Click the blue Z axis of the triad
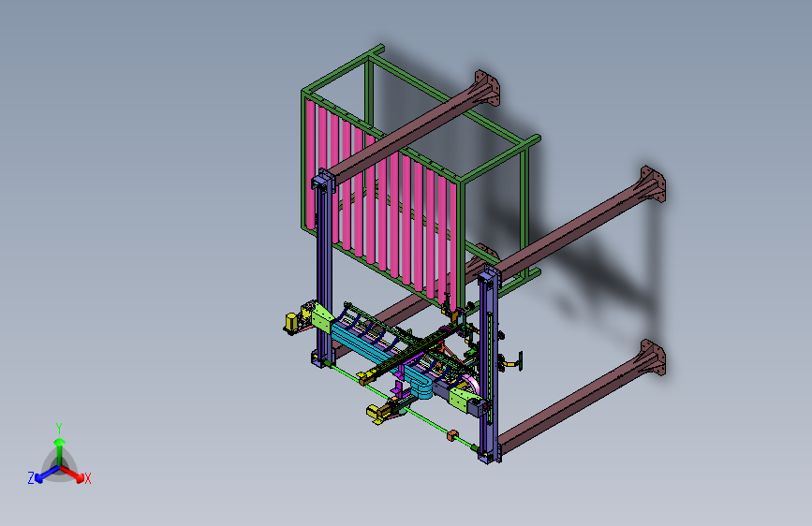 [47, 474]
